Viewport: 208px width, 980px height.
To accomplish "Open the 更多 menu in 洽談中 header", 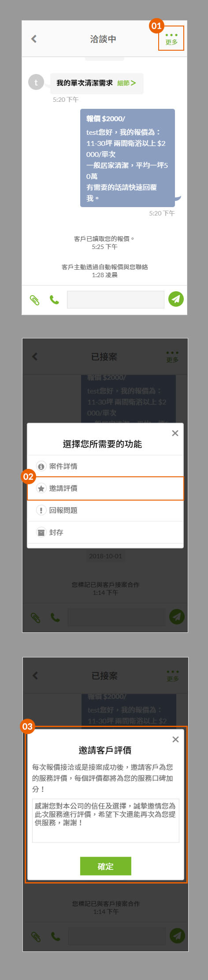I will coord(171,38).
